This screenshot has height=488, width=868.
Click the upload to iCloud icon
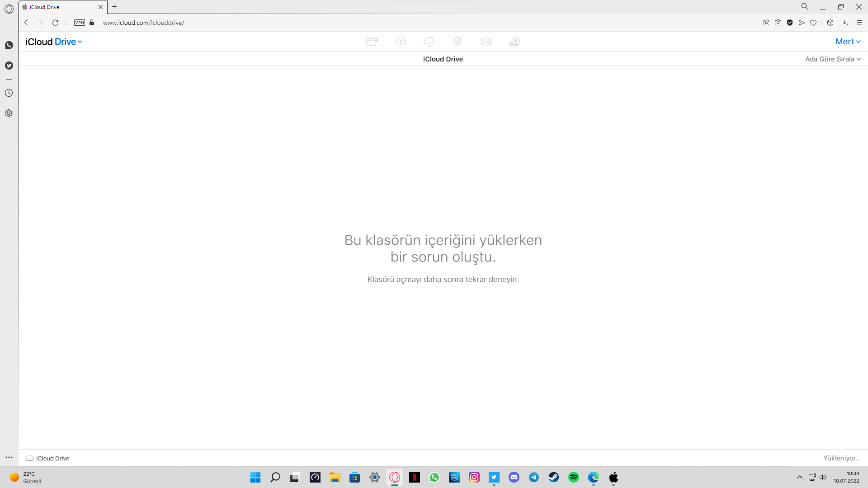click(x=400, y=42)
